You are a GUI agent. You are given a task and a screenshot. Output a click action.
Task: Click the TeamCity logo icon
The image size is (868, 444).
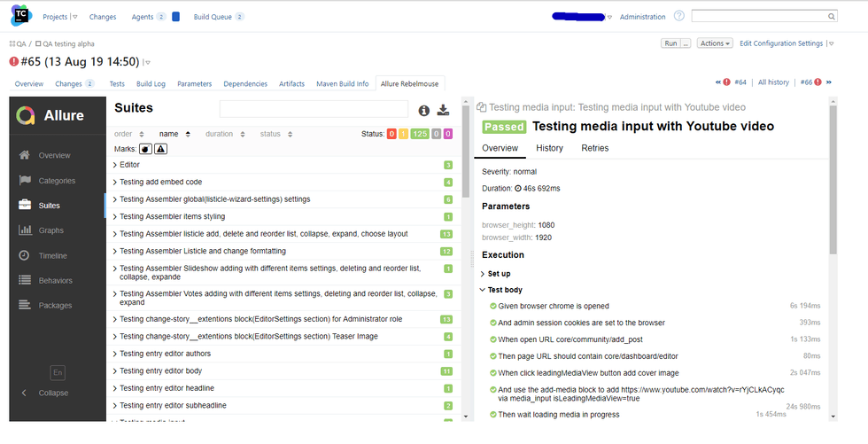(19, 16)
